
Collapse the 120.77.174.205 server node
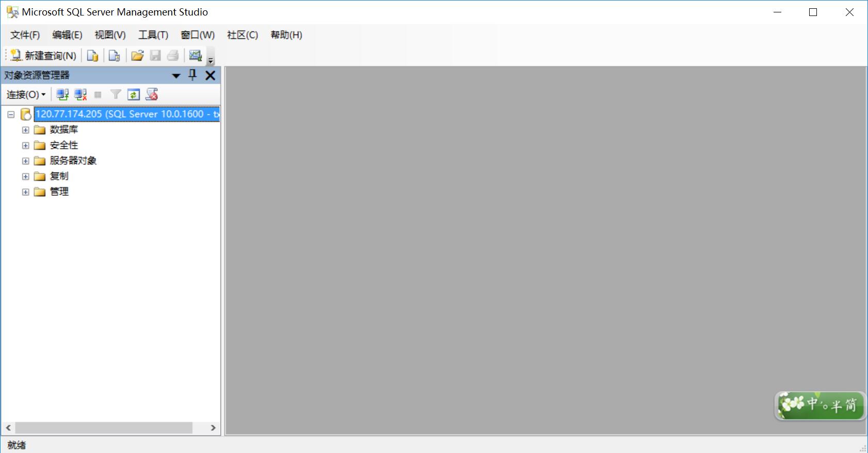(11, 114)
